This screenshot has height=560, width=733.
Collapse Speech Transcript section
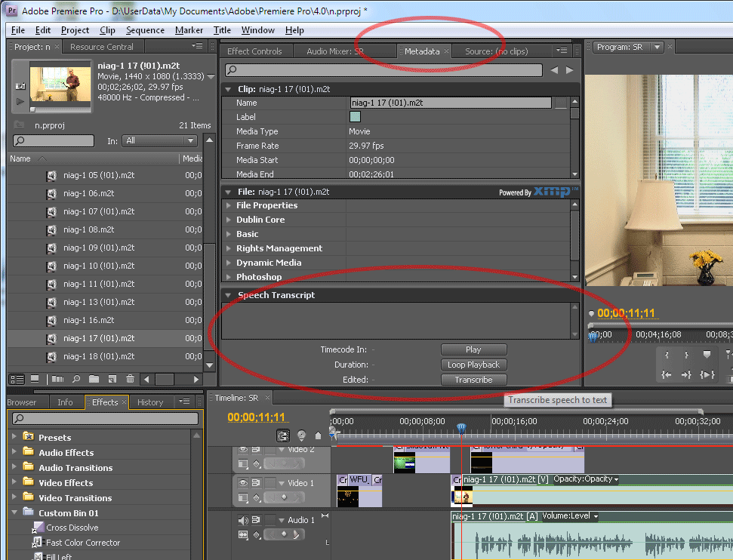point(228,295)
